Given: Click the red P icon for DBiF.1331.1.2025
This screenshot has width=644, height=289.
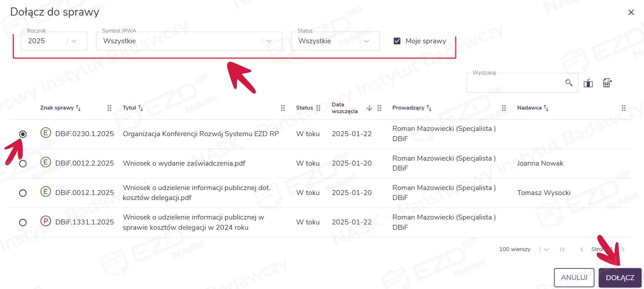Looking at the screenshot, I should pyautogui.click(x=45, y=222).
